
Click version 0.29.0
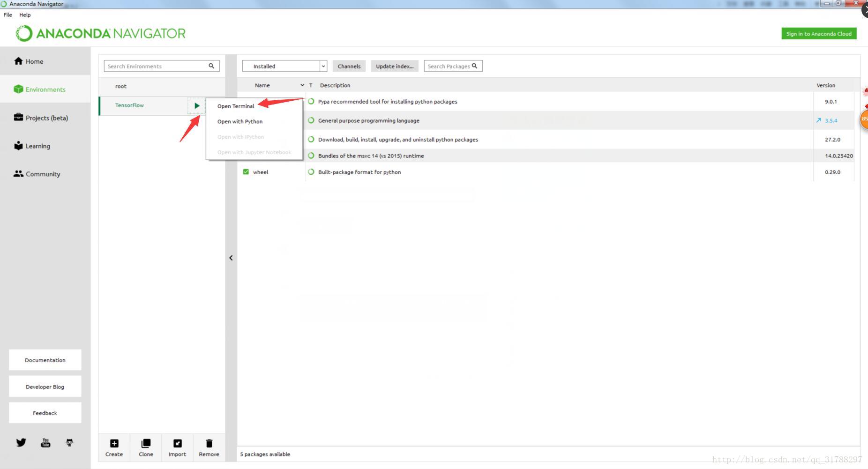click(x=832, y=172)
